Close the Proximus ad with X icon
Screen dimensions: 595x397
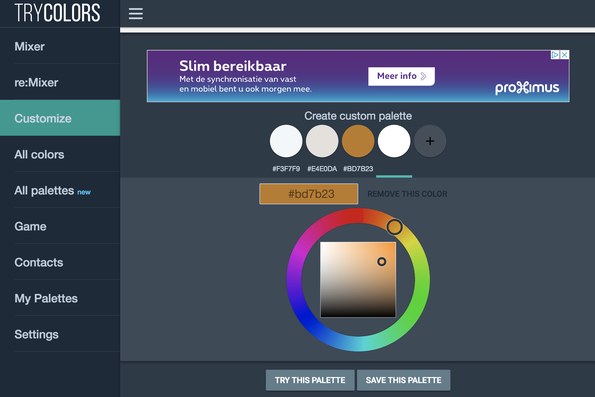[565, 55]
